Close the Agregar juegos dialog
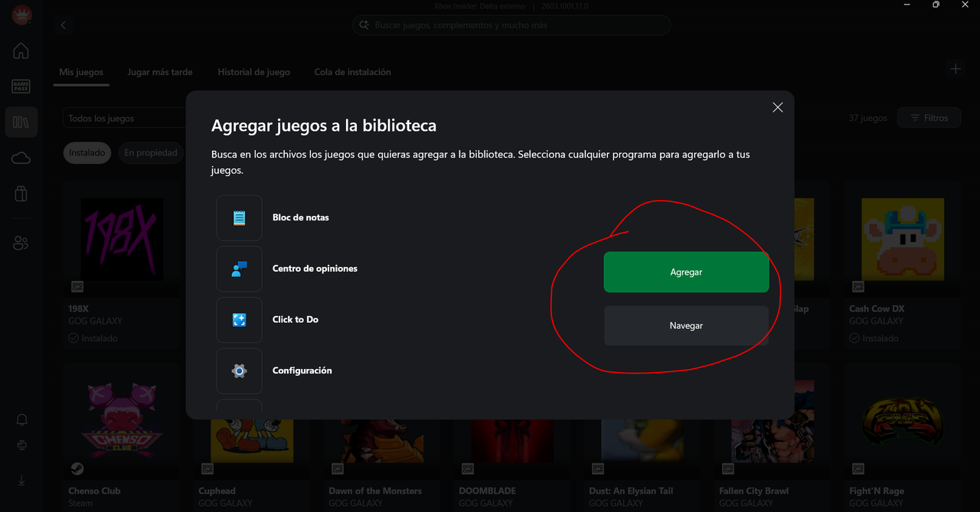This screenshot has width=980, height=512. [x=778, y=107]
